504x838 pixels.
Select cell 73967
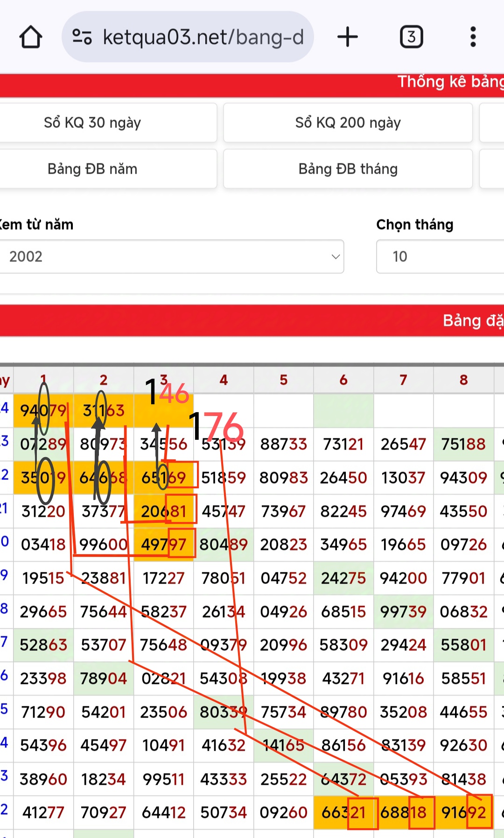pos(284,511)
